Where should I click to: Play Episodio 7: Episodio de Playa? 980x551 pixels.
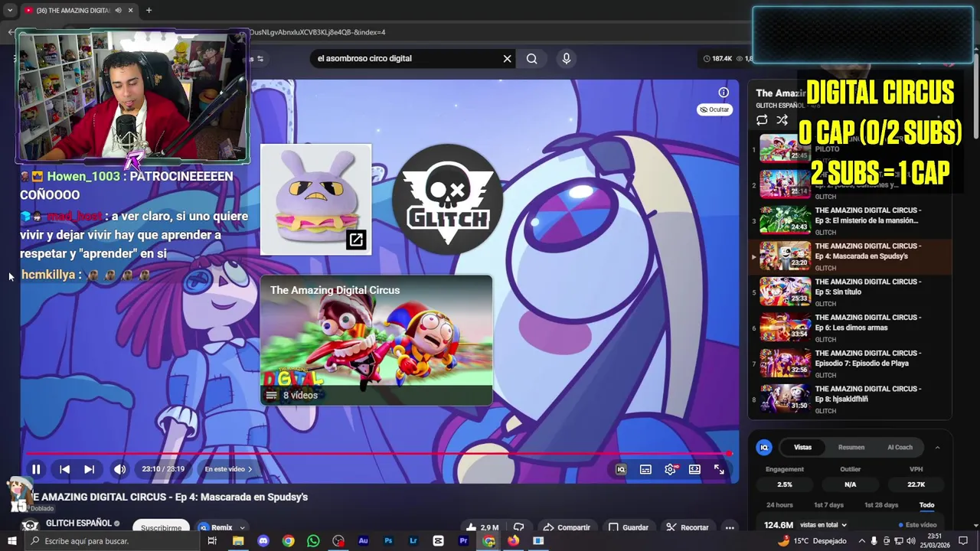tap(850, 364)
